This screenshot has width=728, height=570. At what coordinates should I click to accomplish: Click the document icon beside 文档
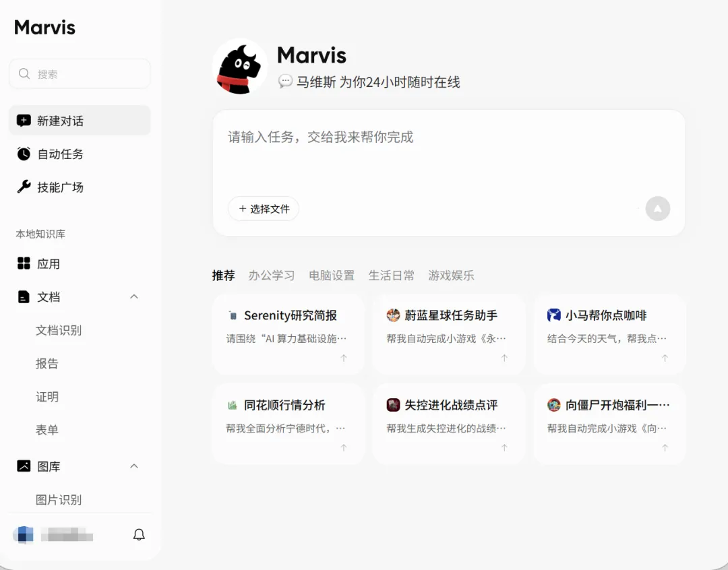pos(24,296)
